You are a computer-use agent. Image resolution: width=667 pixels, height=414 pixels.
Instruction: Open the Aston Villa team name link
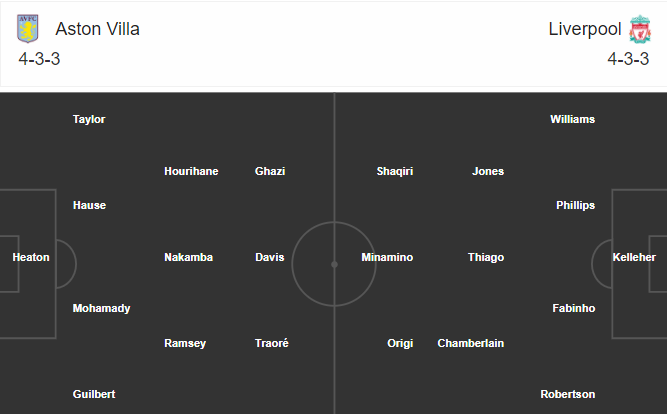click(x=97, y=29)
